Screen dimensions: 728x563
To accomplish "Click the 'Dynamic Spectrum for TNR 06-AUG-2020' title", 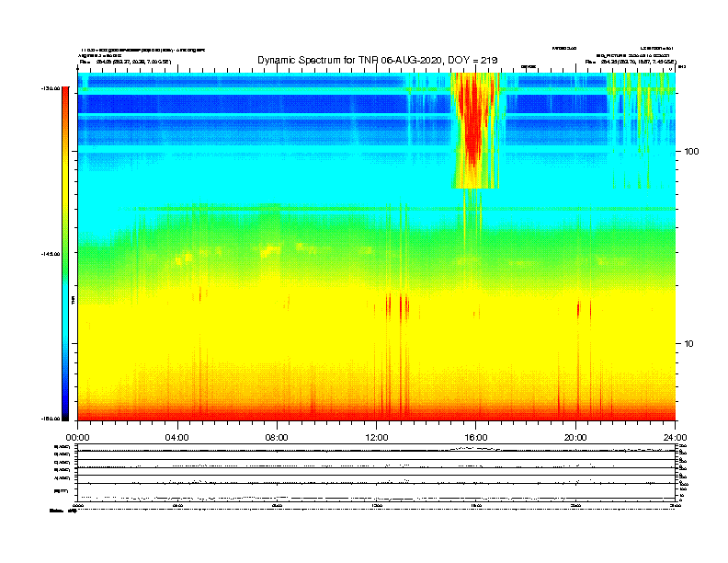I will pyautogui.click(x=377, y=60).
